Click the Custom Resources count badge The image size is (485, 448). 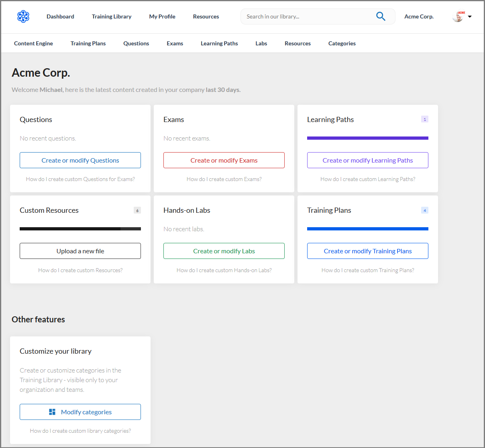point(137,210)
